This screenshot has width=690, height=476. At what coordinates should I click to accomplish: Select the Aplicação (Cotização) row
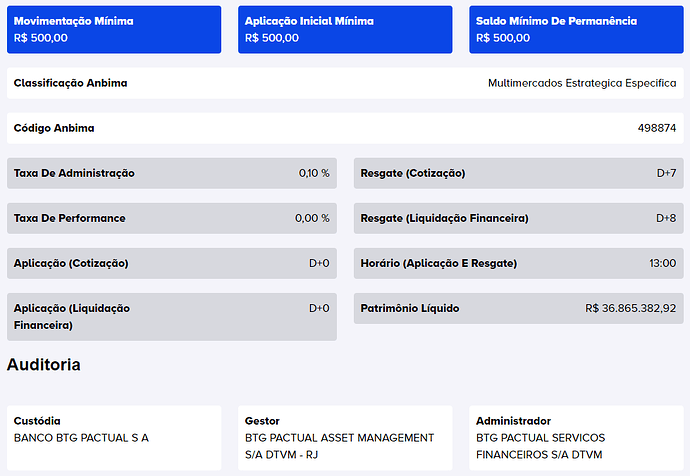171,263
